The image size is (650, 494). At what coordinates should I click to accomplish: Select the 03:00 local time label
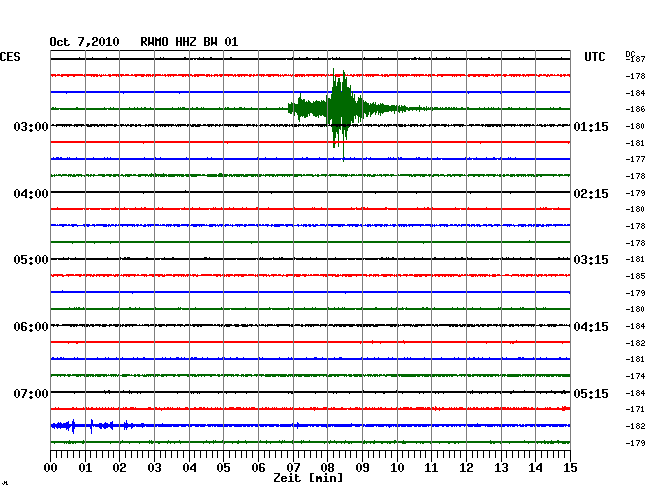[31, 126]
